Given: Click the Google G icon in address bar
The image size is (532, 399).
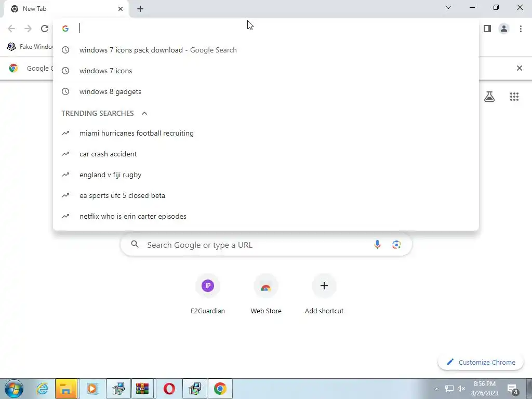Looking at the screenshot, I should point(65,29).
